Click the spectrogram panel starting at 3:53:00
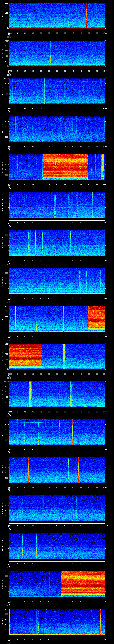The width and height of the screenshot is (114, 644). click(x=57, y=280)
